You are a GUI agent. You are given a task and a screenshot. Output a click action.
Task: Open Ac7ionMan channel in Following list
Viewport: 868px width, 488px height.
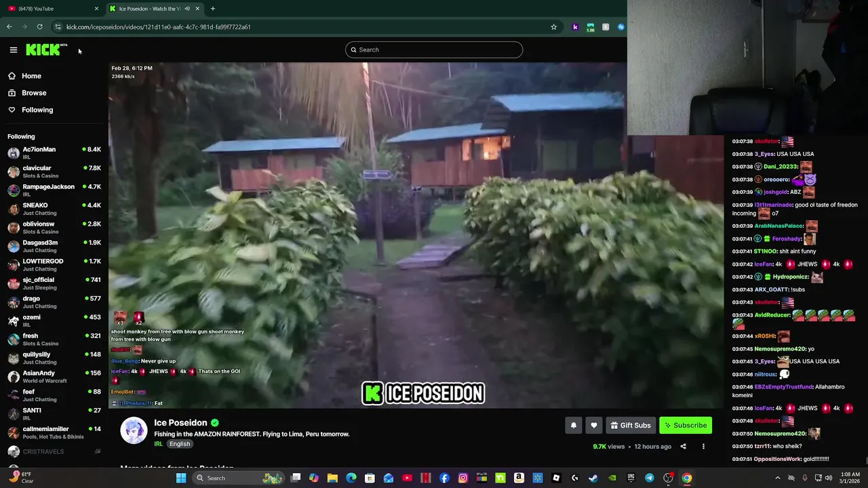coord(54,152)
